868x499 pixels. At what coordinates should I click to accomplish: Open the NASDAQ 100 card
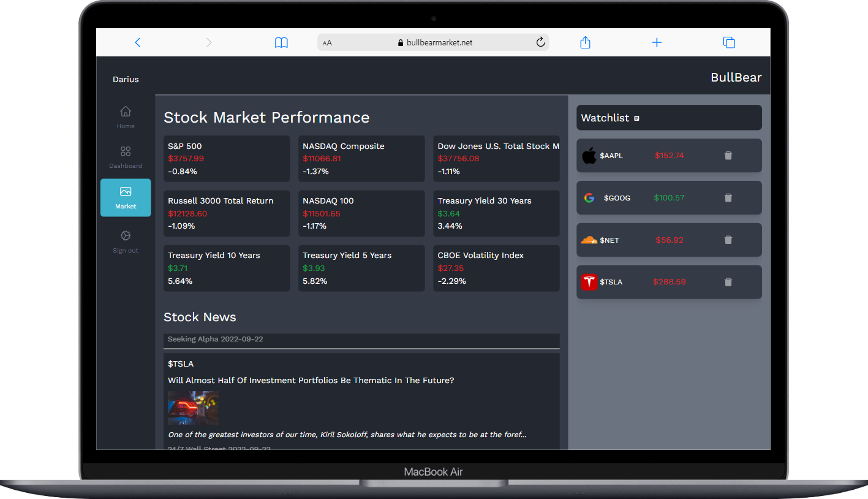point(361,213)
